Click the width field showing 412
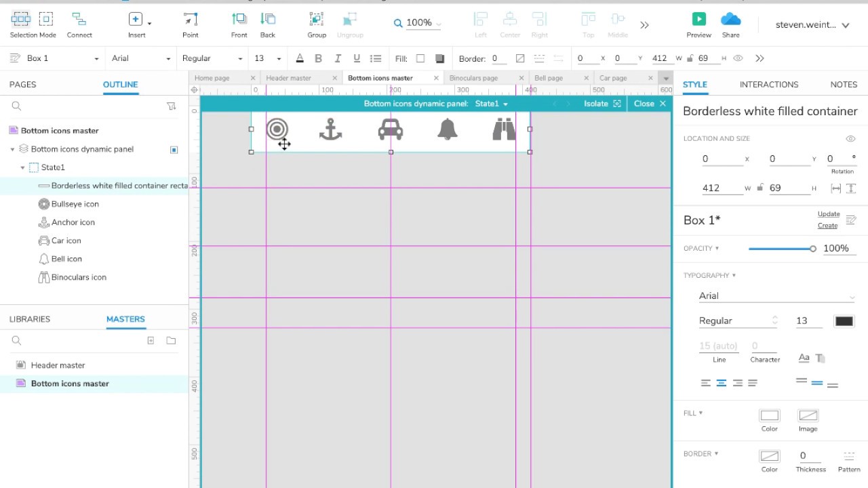Viewport: 868px width, 488px height. pos(722,188)
